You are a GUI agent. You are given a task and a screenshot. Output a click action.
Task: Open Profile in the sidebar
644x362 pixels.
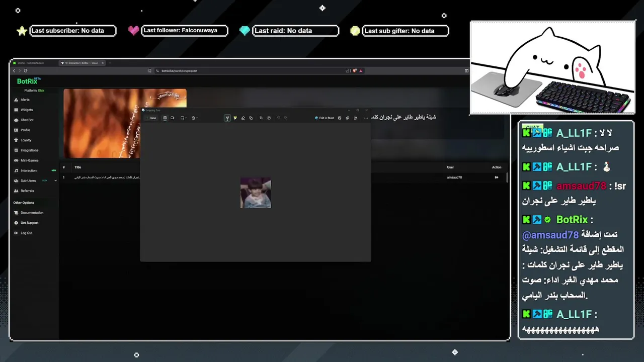coord(25,130)
